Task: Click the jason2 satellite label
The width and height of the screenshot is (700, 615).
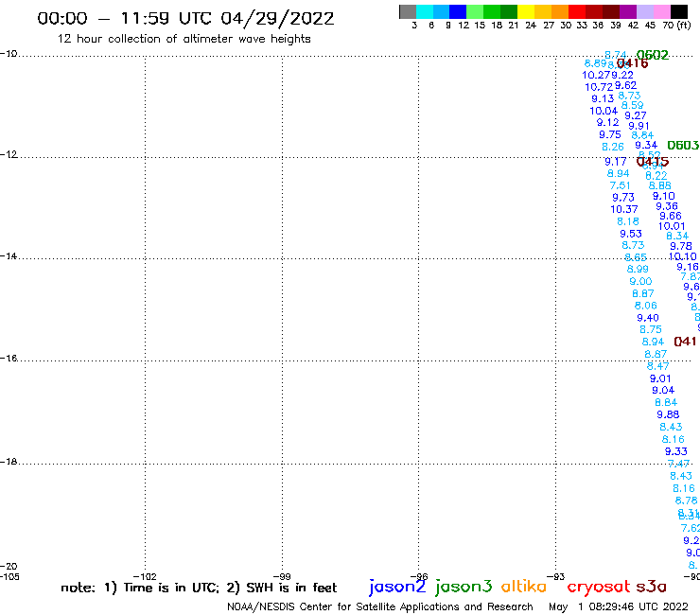Action: (397, 587)
